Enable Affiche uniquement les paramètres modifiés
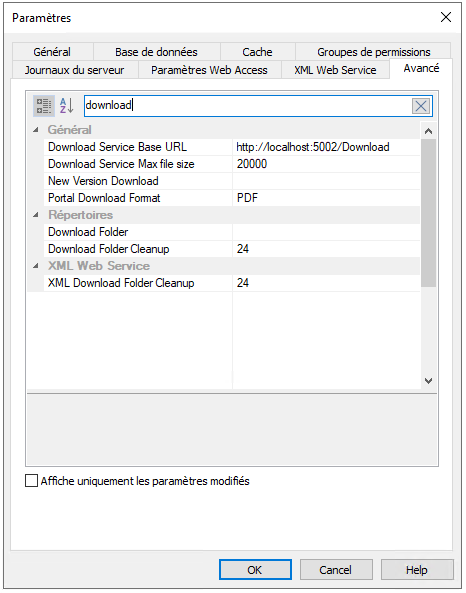The image size is (466, 593). coord(31,481)
